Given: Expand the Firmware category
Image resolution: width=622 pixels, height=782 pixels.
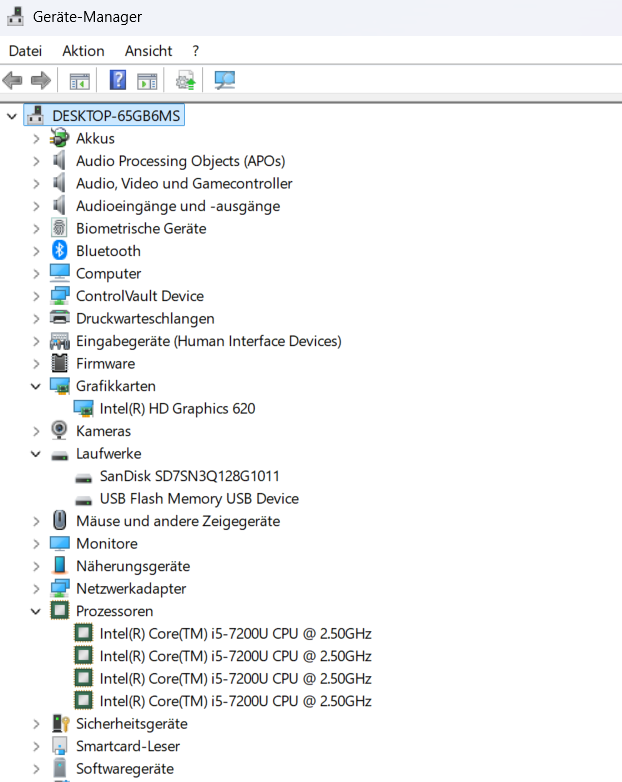Looking at the screenshot, I should point(36,364).
